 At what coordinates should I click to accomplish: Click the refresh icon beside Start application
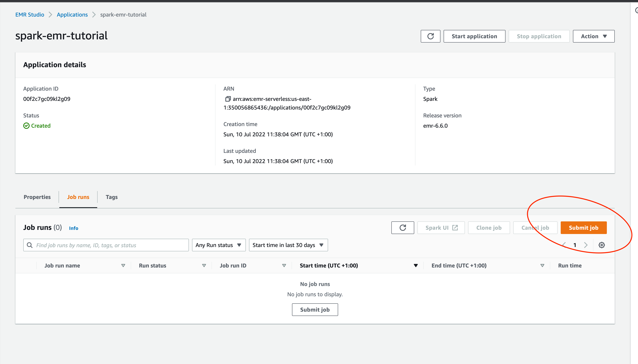pos(430,36)
